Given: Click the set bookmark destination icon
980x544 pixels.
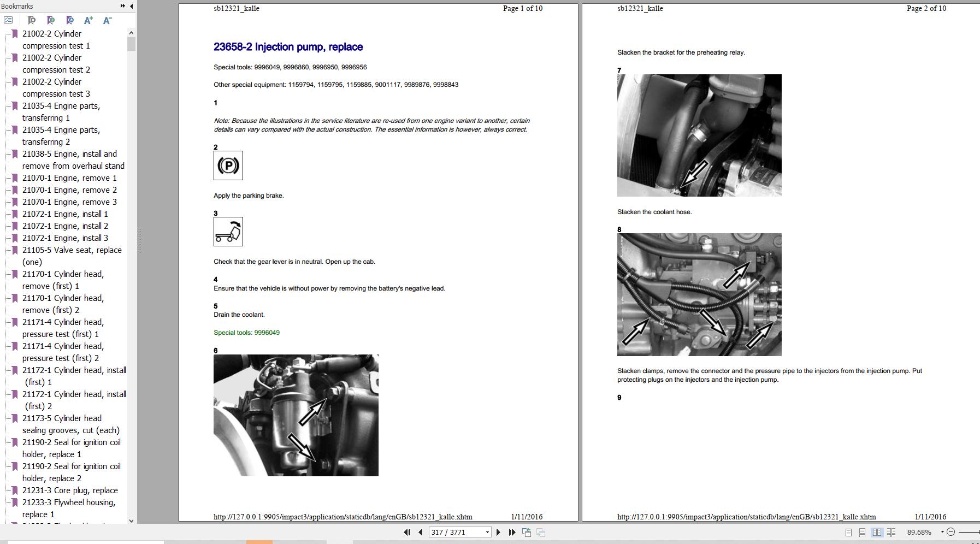Looking at the screenshot, I should click(70, 20).
